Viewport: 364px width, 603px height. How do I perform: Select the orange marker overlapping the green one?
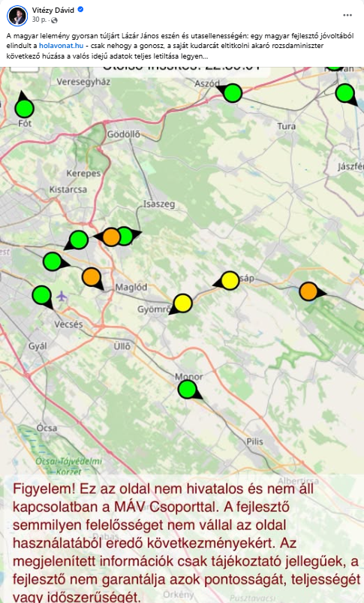pos(112,237)
